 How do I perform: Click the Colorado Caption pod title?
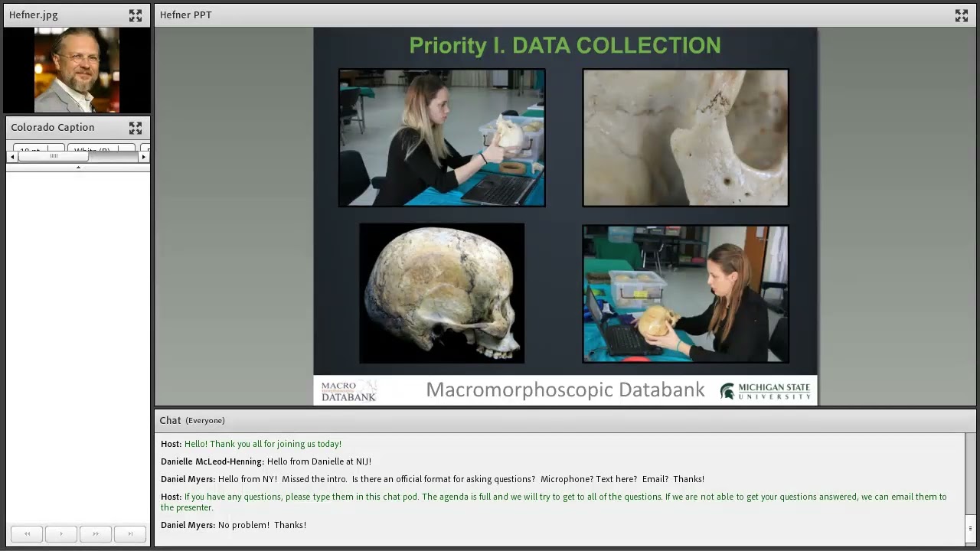coord(53,128)
